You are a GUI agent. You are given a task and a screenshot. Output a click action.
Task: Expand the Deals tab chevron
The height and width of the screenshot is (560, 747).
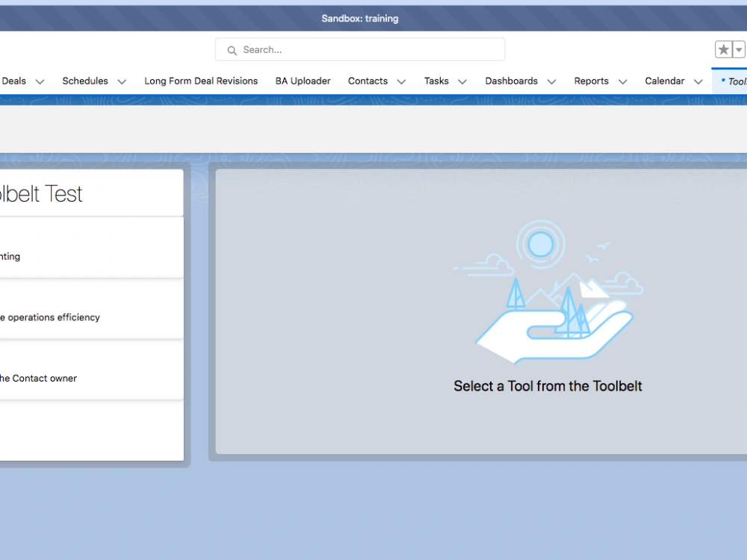pos(40,81)
